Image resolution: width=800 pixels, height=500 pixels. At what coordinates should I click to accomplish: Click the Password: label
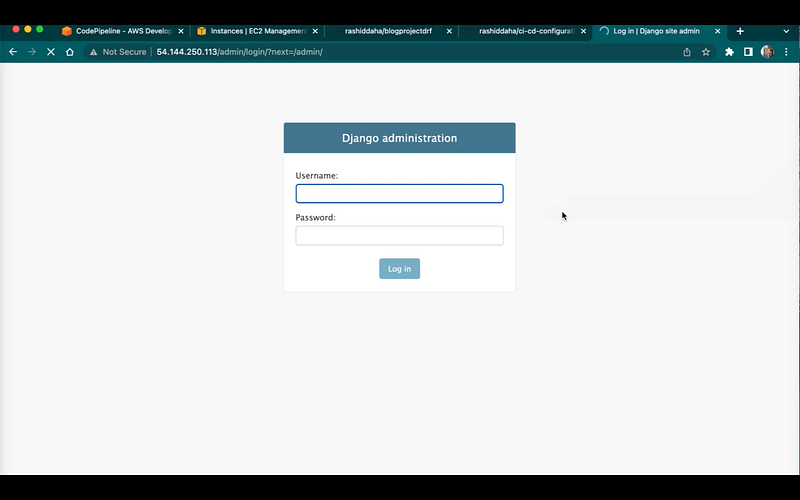315,217
